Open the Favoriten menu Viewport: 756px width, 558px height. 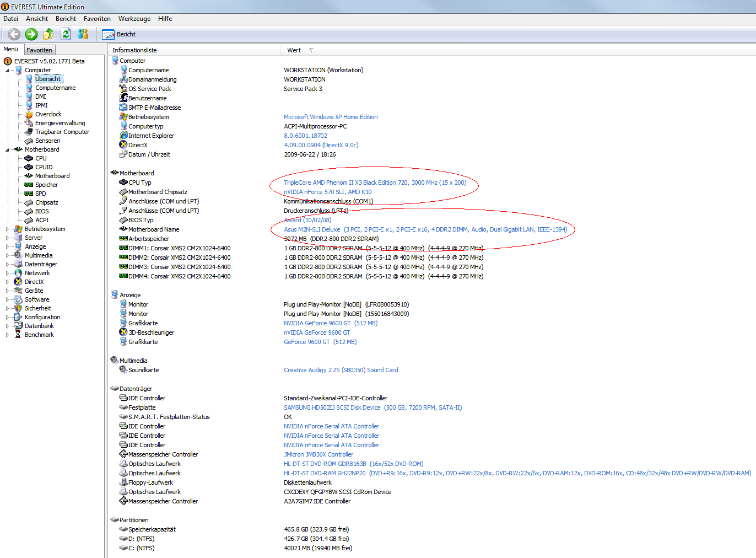click(97, 19)
